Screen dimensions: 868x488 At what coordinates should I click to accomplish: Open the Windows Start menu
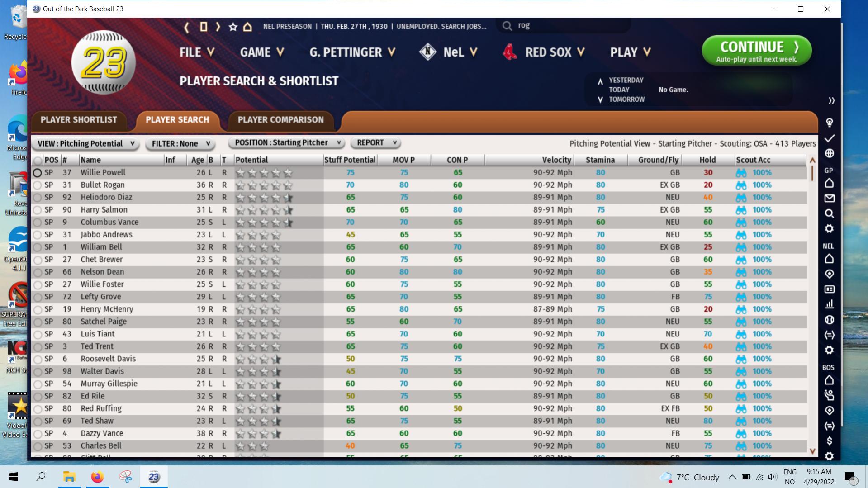click(14, 477)
